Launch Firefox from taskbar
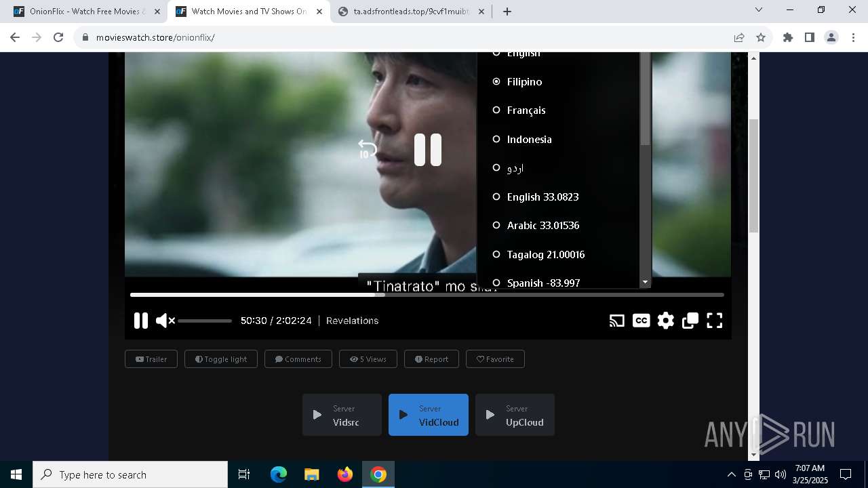The height and width of the screenshot is (488, 868). [x=345, y=474]
